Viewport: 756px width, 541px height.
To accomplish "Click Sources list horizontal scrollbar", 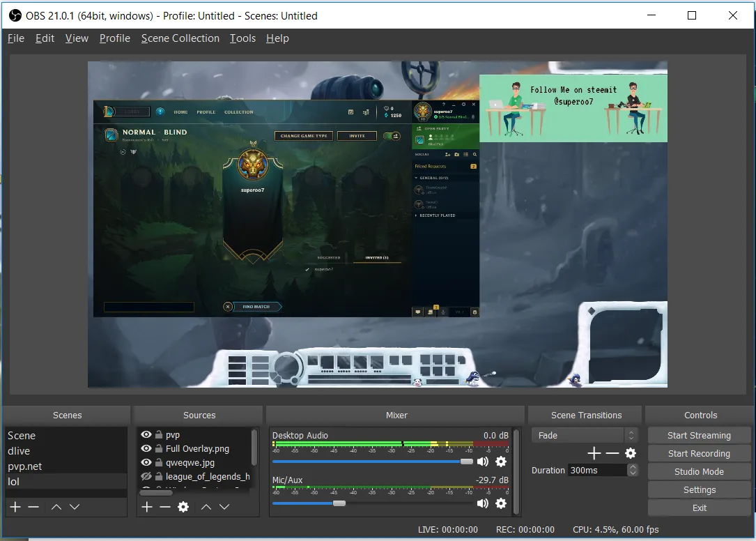I will point(156,493).
